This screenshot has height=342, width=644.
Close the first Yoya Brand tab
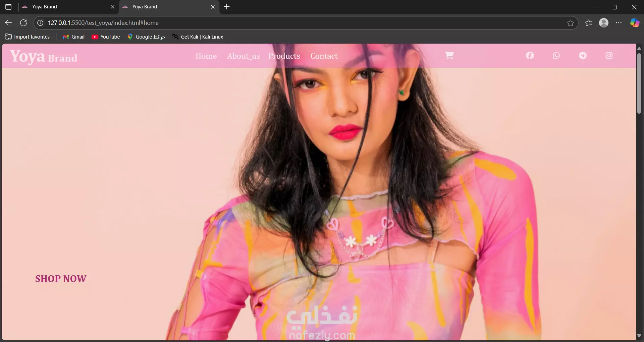pyautogui.click(x=113, y=7)
